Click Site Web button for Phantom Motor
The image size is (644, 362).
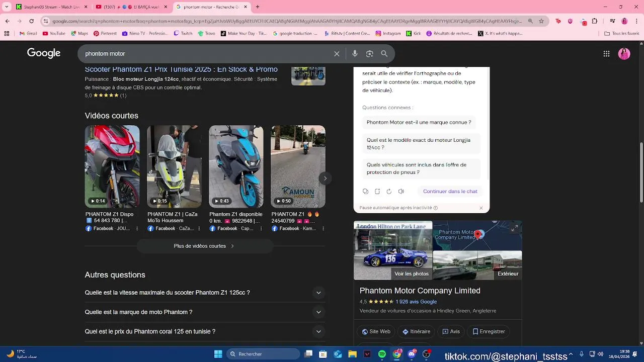376,332
